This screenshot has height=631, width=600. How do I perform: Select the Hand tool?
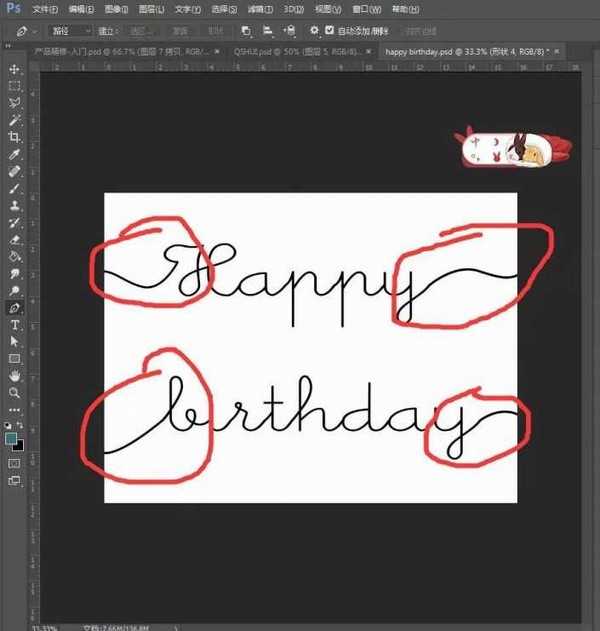click(x=14, y=375)
